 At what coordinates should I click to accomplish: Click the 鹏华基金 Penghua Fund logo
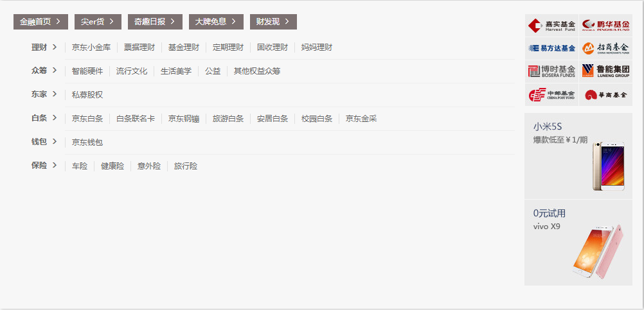point(606,26)
